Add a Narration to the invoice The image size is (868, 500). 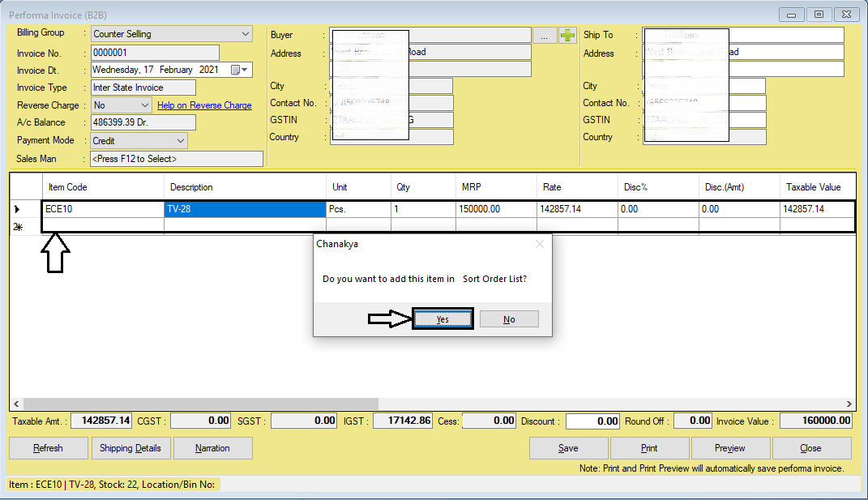click(212, 447)
